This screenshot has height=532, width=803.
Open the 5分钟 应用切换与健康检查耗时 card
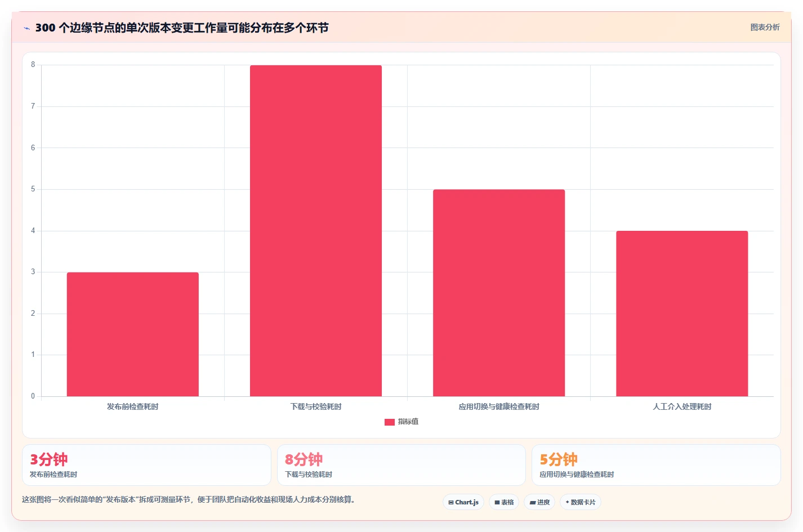point(656,465)
